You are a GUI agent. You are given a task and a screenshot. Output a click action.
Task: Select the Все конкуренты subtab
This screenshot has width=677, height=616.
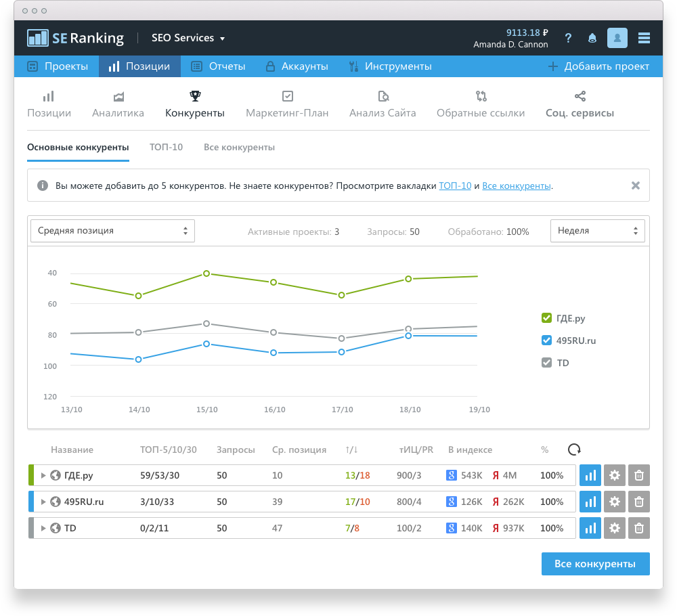click(x=239, y=147)
